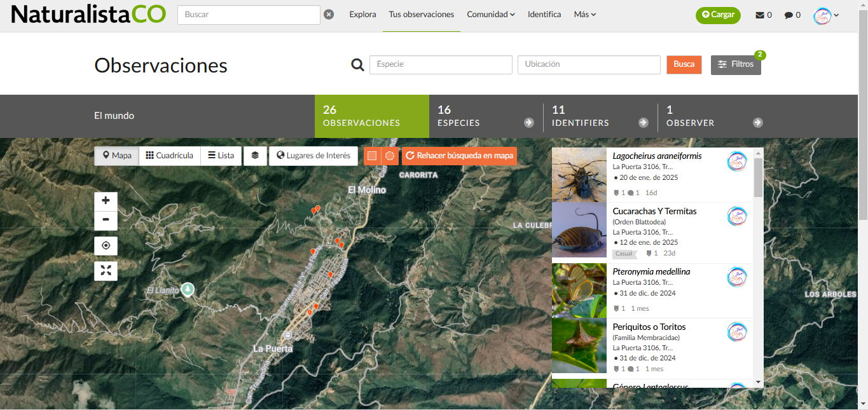This screenshot has height=410, width=868.
Task: Open the Explora page
Action: click(x=362, y=15)
